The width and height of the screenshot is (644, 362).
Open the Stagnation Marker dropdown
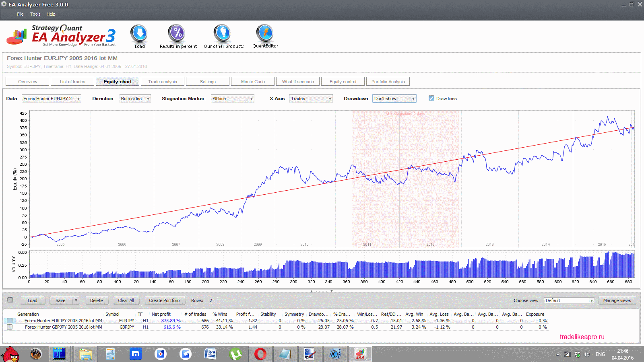pos(233,99)
